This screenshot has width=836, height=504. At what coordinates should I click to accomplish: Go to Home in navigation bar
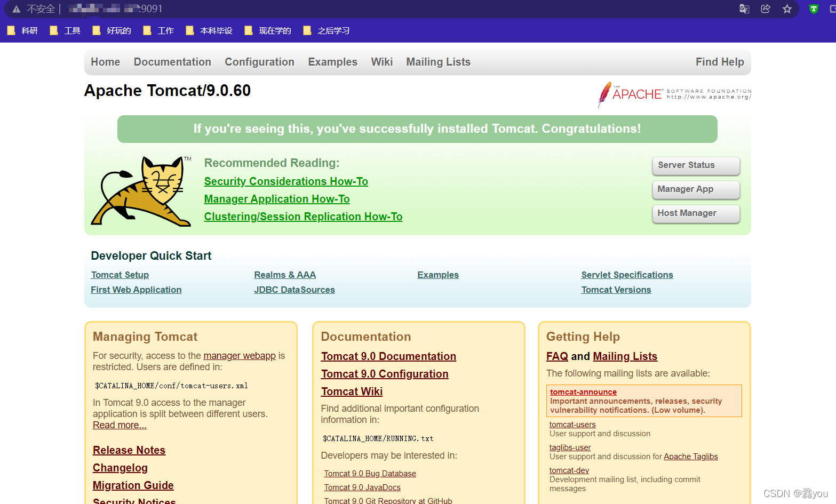[x=105, y=62]
